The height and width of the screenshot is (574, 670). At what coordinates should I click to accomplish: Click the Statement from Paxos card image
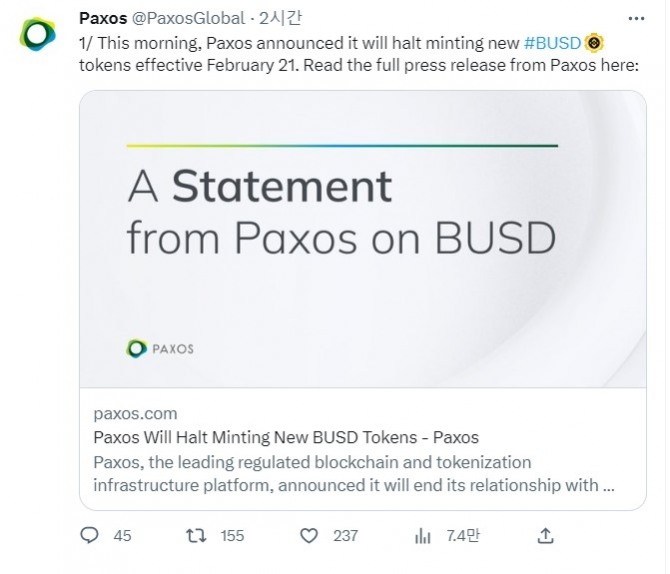(362, 238)
